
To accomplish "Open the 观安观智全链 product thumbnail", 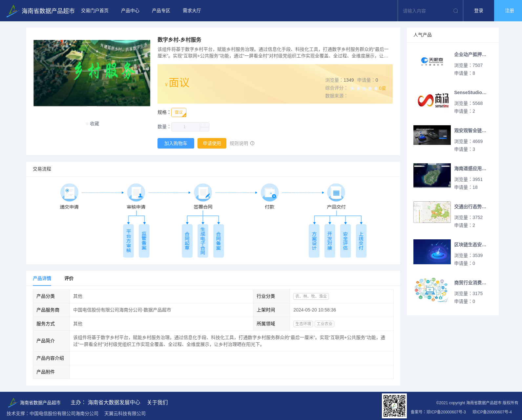I will coord(432,135).
